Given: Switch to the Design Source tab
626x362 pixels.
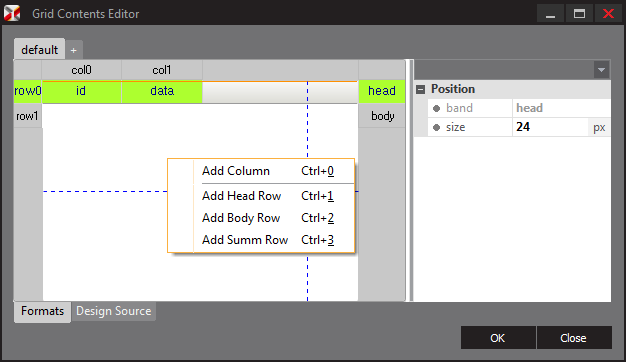Looking at the screenshot, I should point(114,311).
